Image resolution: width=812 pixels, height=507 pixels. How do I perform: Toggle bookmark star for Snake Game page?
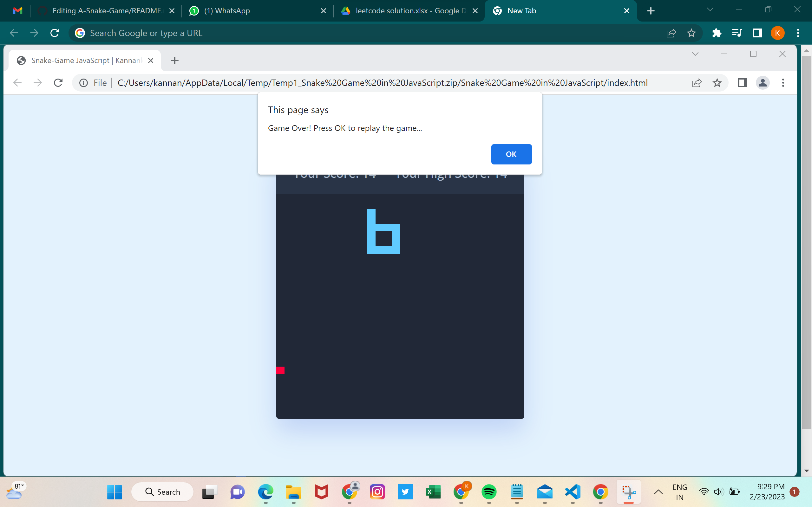point(717,83)
